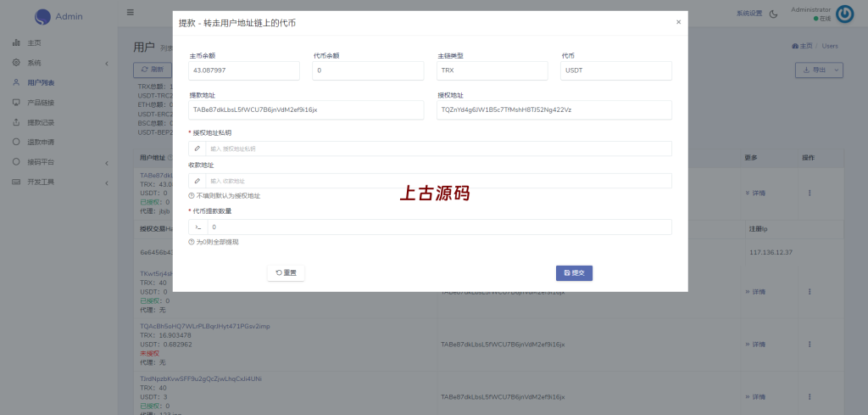868x415 pixels.
Task: Open three-dot actions for first user row
Action: tap(810, 193)
